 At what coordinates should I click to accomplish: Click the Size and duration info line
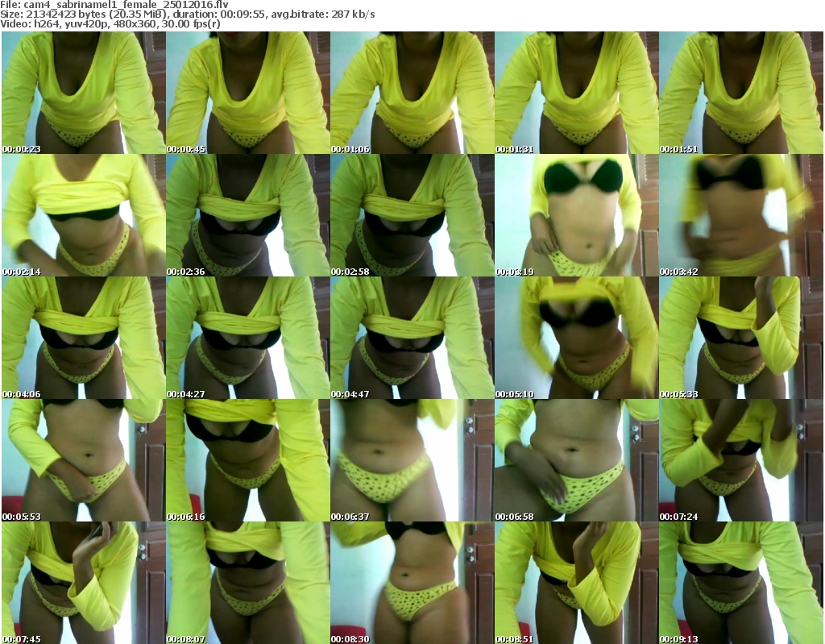click(x=188, y=15)
